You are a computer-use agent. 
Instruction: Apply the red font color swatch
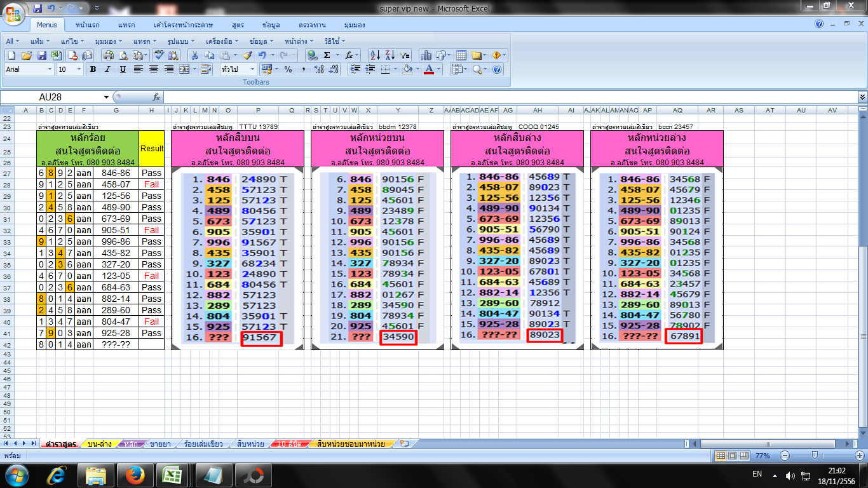click(x=429, y=69)
